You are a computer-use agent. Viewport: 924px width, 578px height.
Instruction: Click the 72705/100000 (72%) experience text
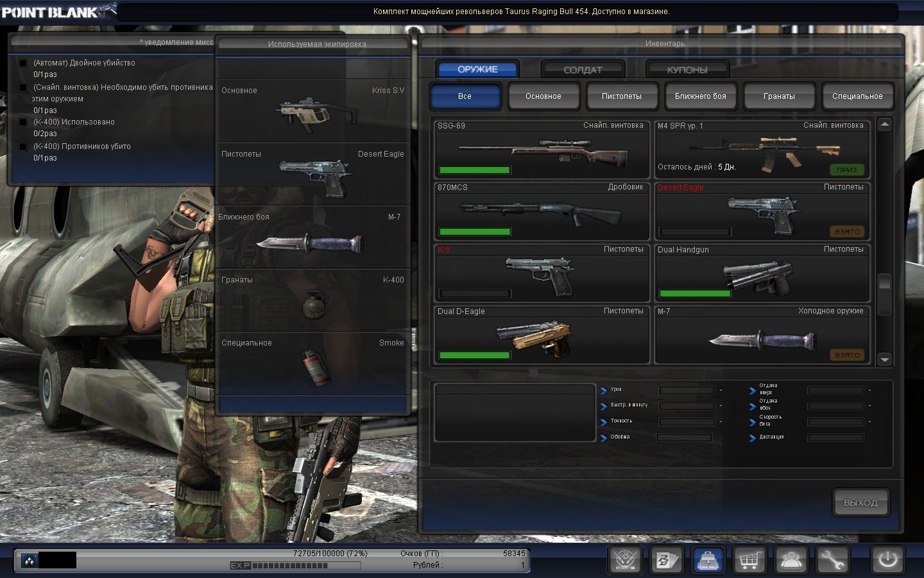(x=330, y=553)
